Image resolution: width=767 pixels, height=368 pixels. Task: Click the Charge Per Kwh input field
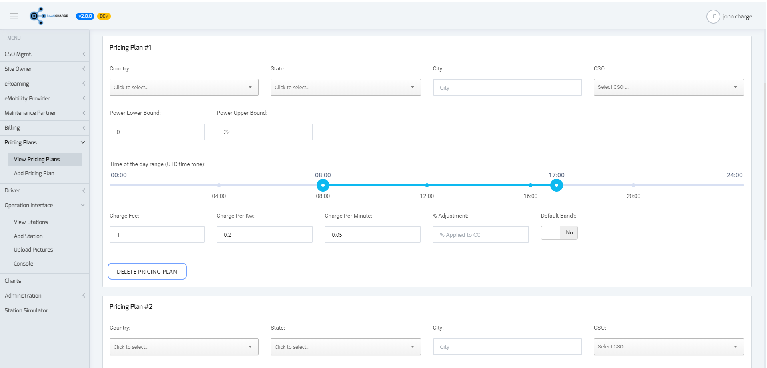coord(265,234)
